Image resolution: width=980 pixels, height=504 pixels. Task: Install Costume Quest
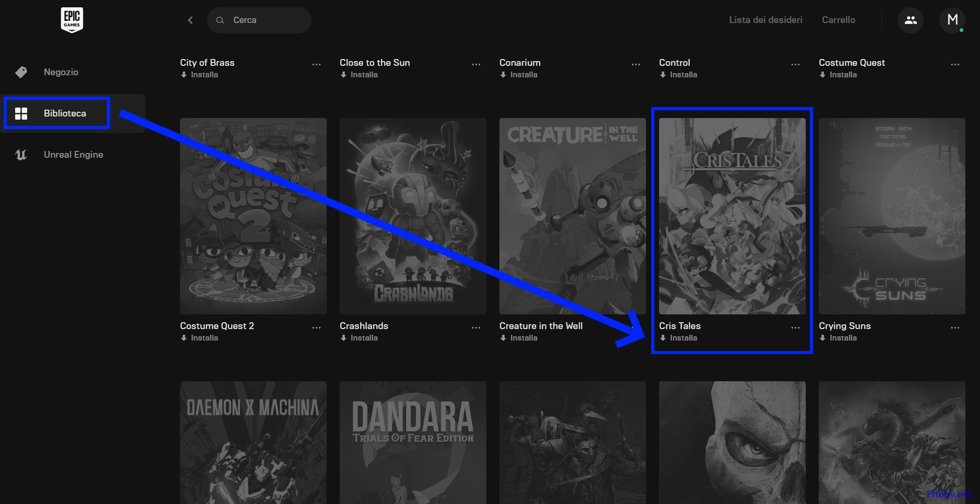(838, 75)
